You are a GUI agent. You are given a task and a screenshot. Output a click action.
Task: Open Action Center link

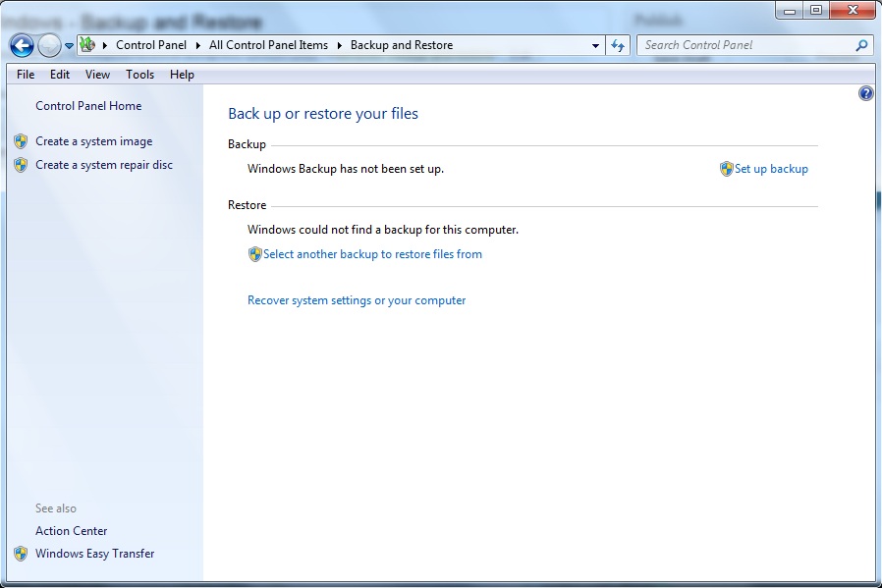[71, 531]
